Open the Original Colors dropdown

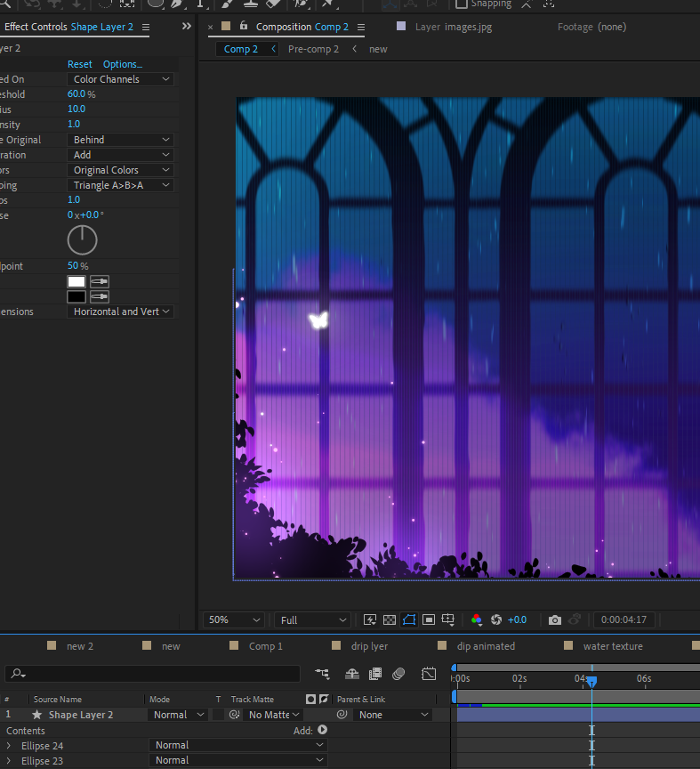click(x=120, y=170)
